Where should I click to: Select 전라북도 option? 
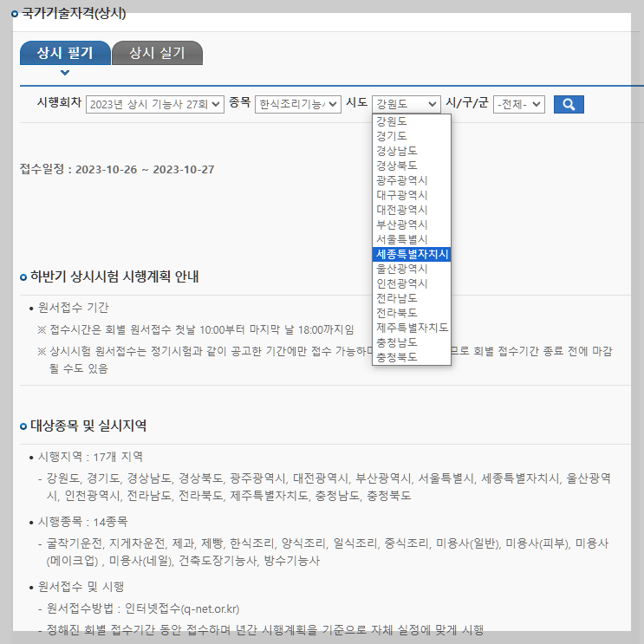pyautogui.click(x=412, y=313)
